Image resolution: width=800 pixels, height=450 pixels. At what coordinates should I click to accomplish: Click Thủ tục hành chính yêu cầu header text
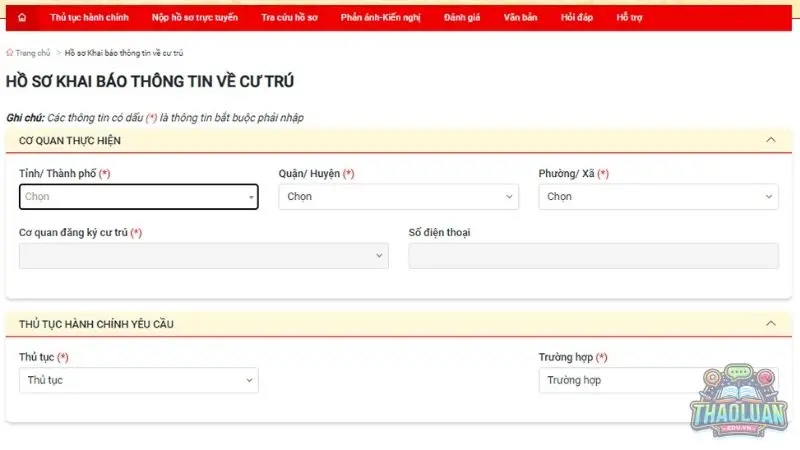click(x=96, y=324)
